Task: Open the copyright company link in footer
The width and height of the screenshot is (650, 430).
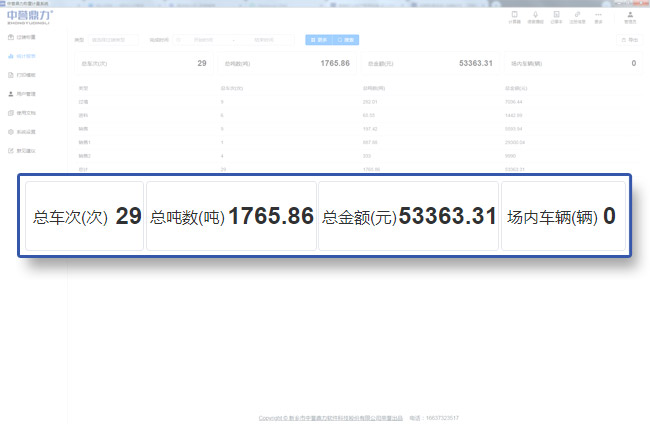Action: click(x=330, y=417)
